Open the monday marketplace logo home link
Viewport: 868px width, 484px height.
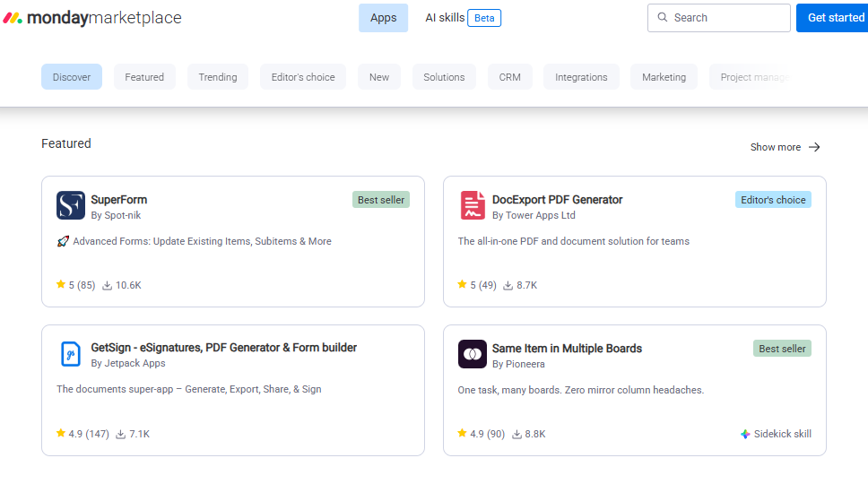tap(92, 18)
